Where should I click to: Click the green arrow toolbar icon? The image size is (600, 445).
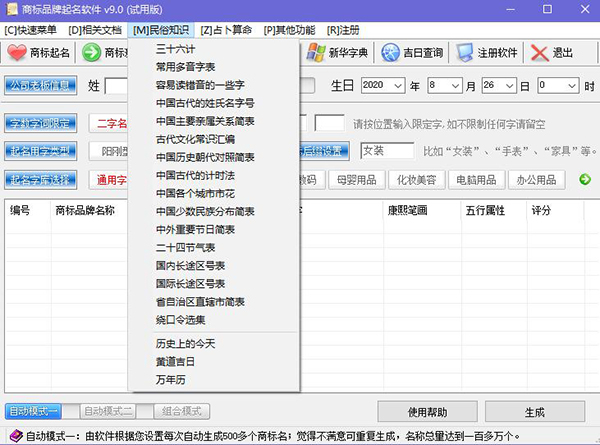[91, 53]
